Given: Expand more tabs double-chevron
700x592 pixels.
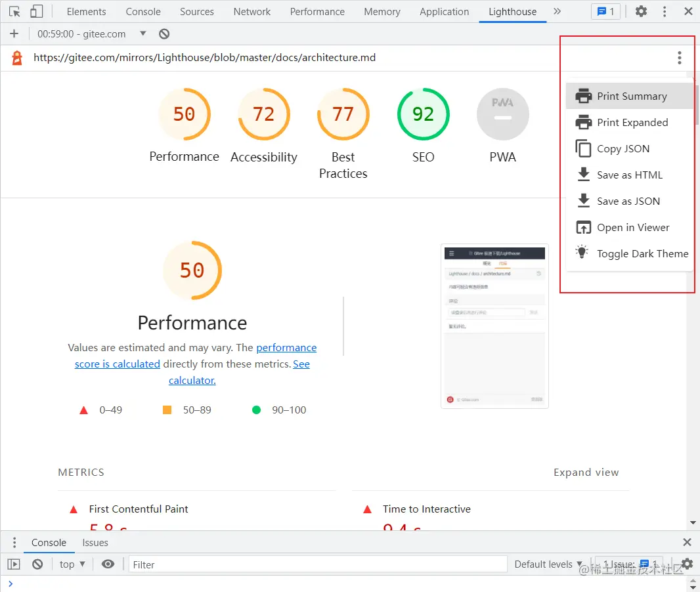Looking at the screenshot, I should click(557, 12).
